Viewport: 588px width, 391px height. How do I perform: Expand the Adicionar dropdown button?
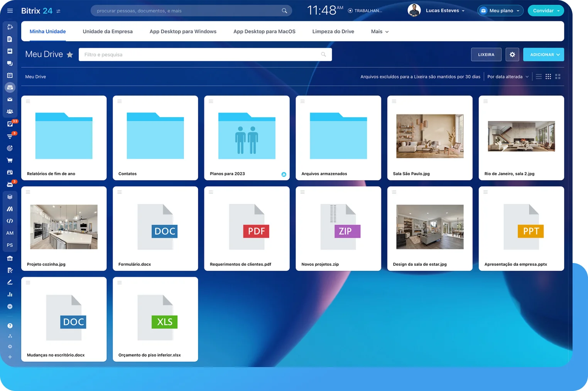(x=543, y=55)
